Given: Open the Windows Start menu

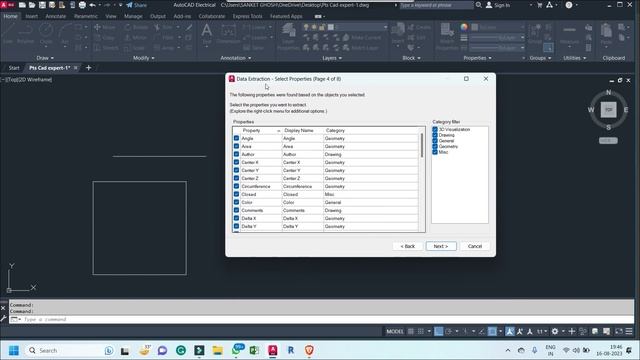Looking at the screenshot, I should tap(13, 350).
